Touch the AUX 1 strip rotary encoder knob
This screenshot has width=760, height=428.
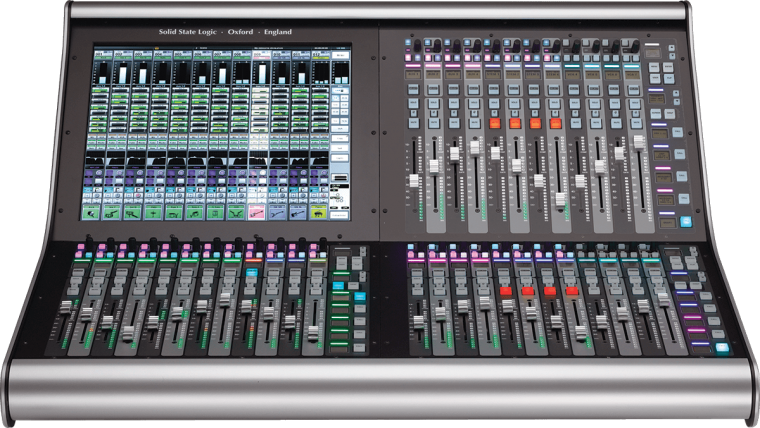point(417,46)
